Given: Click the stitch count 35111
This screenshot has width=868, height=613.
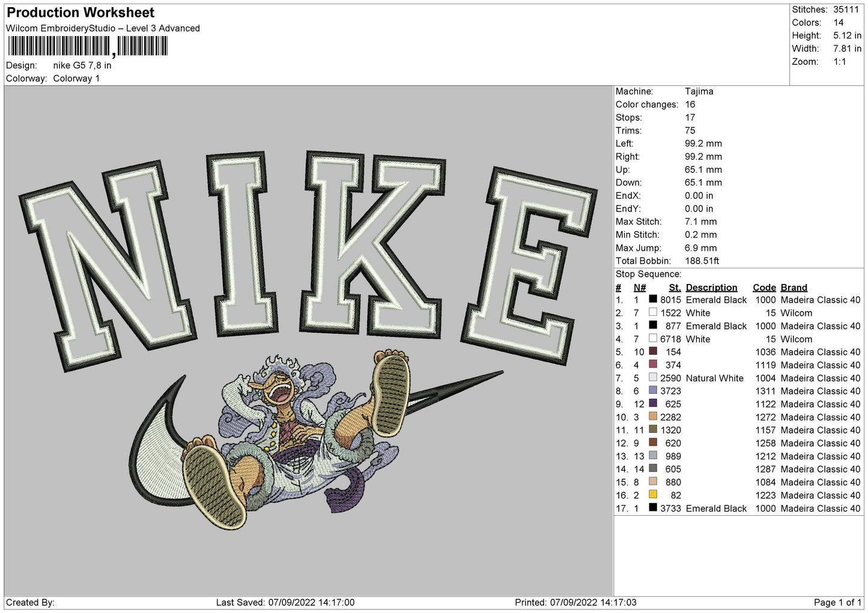Looking at the screenshot, I should pyautogui.click(x=846, y=10).
